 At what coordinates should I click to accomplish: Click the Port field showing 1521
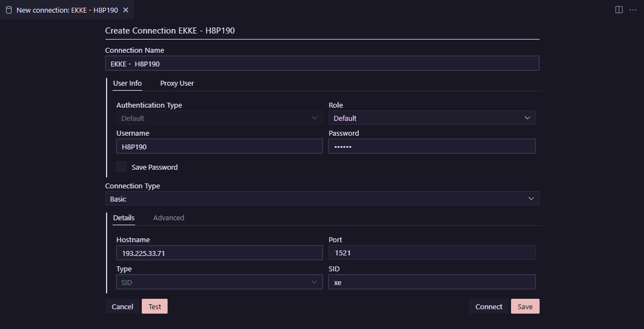click(x=431, y=252)
